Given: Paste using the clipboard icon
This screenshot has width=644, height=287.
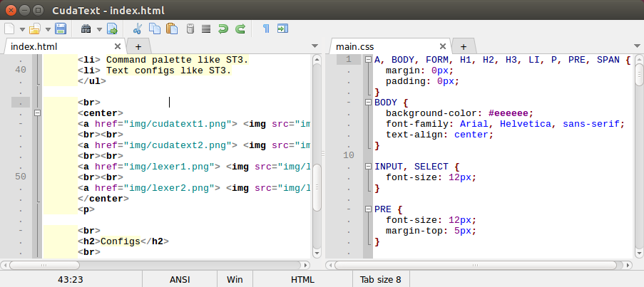Looking at the screenshot, I should [172, 28].
